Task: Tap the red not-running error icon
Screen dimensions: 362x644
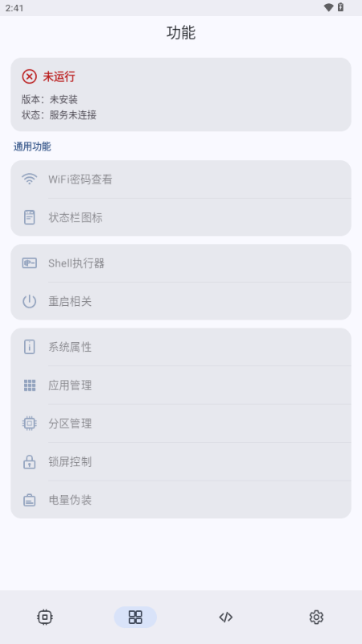Action: [29, 76]
